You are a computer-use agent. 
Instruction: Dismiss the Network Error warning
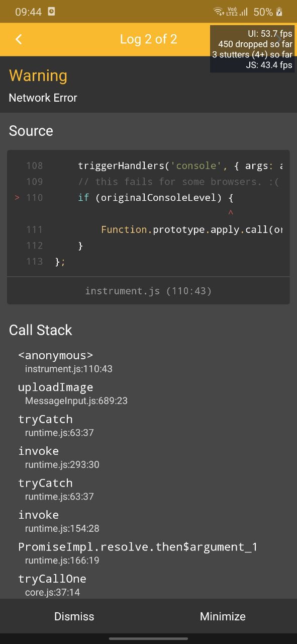pos(74,616)
